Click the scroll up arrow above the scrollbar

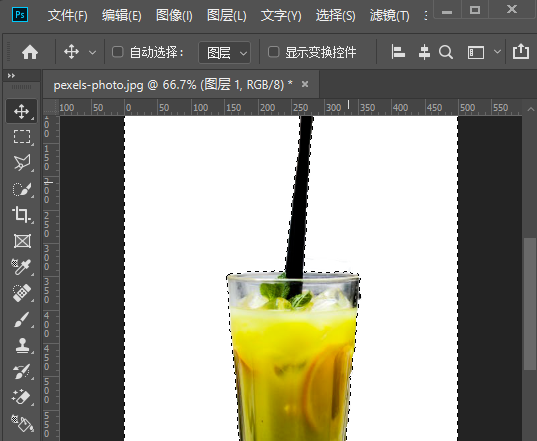click(x=530, y=110)
